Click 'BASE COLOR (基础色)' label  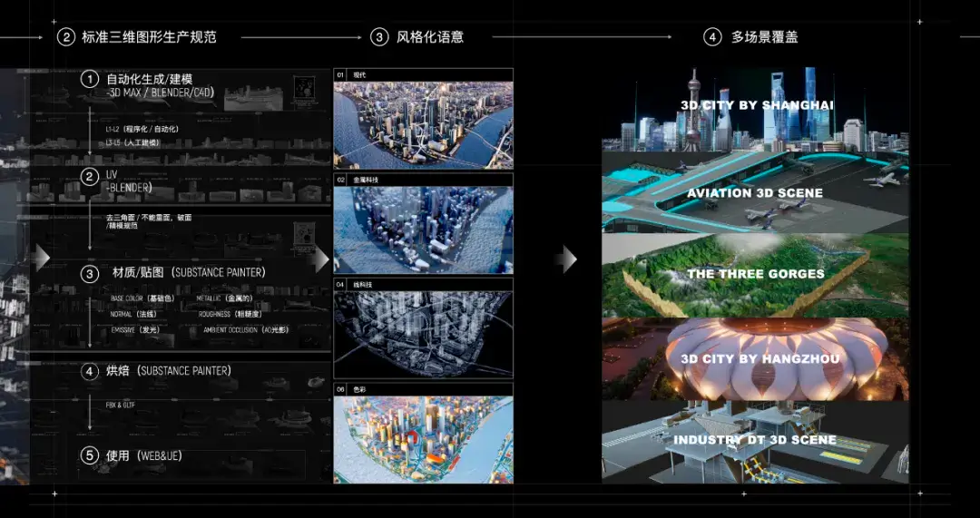pyautogui.click(x=142, y=298)
